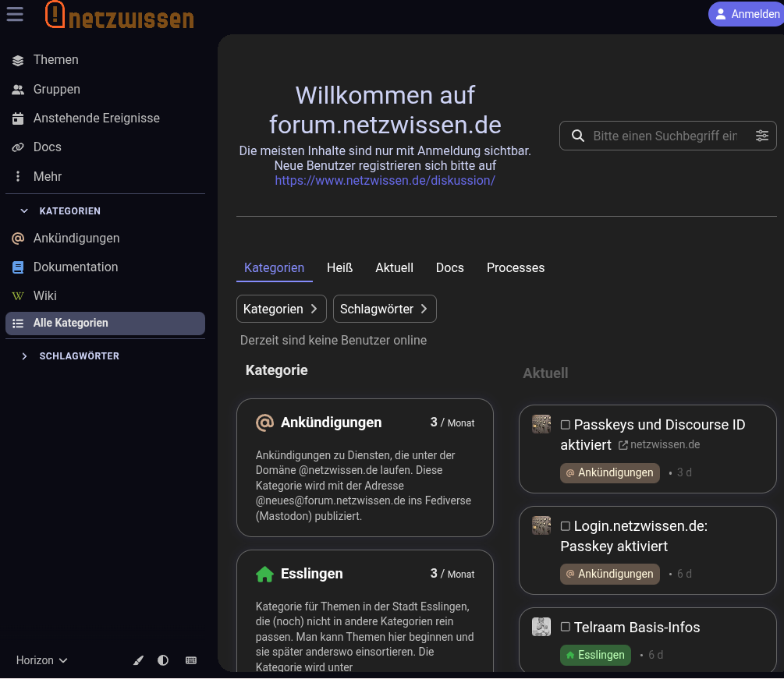
Task: Toggle the sidebar with the hamburger icon
Action: pyautogui.click(x=15, y=13)
